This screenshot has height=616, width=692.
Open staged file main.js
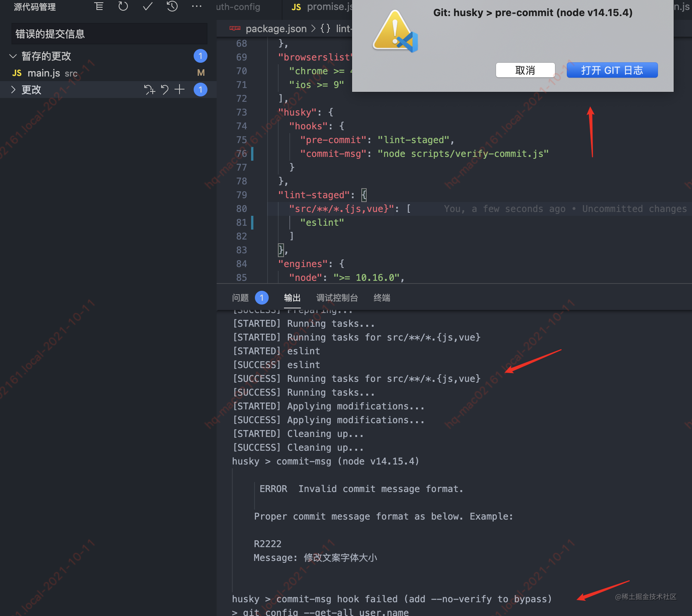[x=44, y=73]
